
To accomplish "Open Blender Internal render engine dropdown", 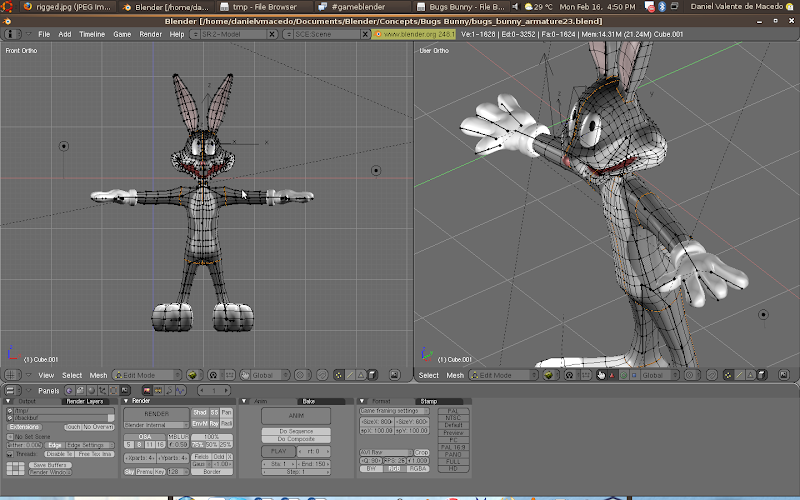I will point(156,425).
